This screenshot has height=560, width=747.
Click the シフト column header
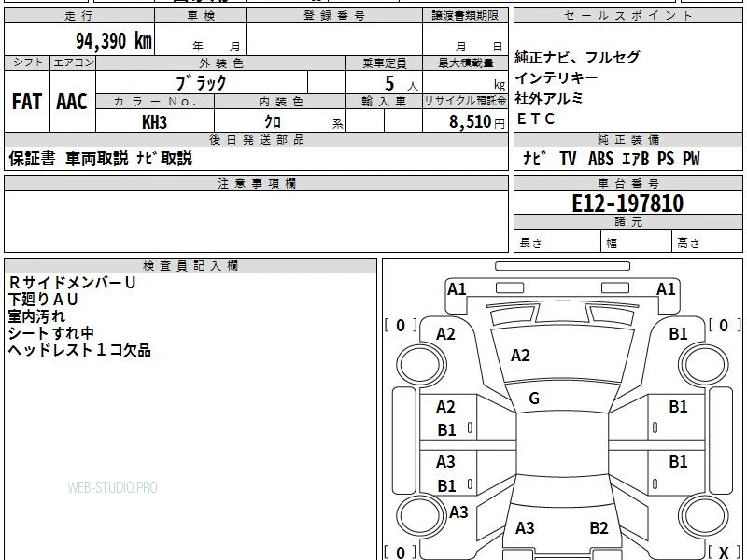coord(27,63)
